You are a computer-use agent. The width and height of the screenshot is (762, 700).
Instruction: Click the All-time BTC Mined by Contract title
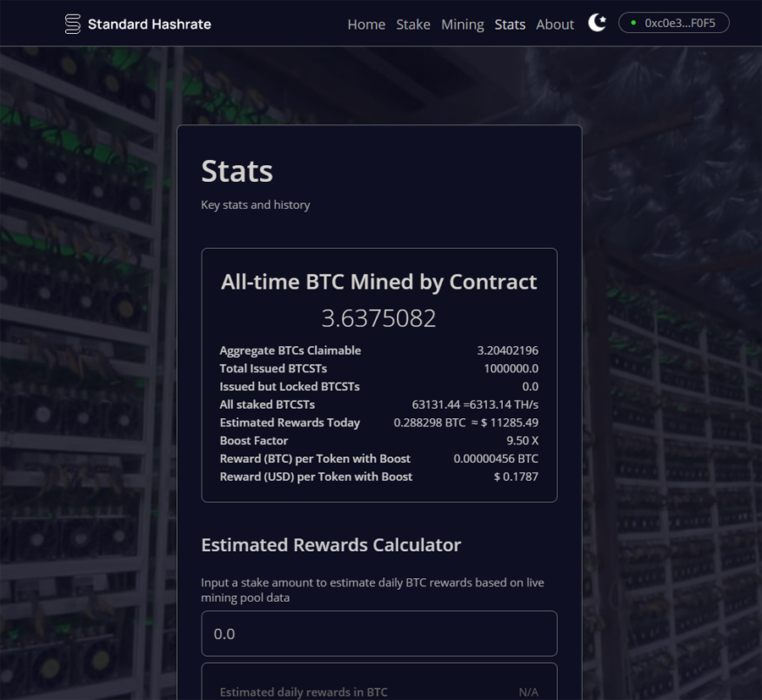pos(379,282)
